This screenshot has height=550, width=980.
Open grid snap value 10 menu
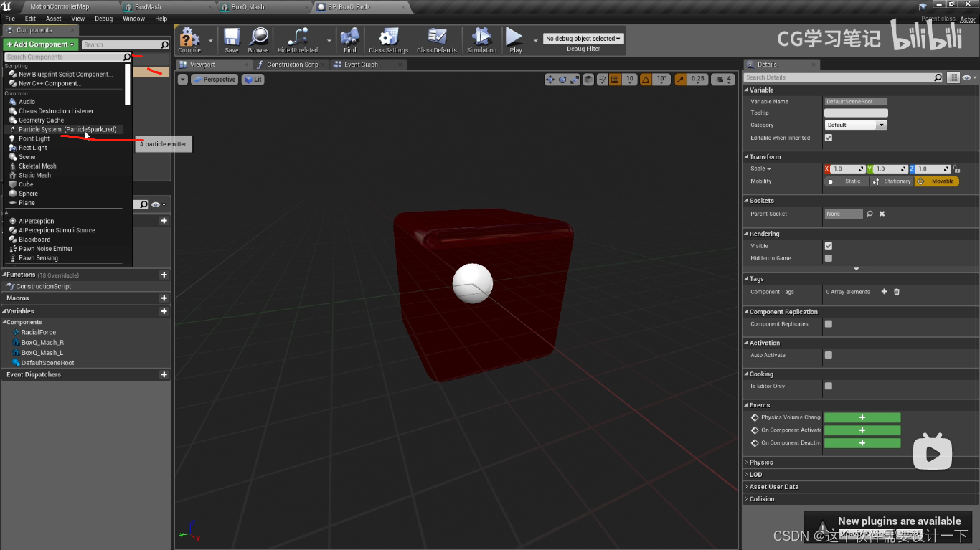(x=629, y=80)
